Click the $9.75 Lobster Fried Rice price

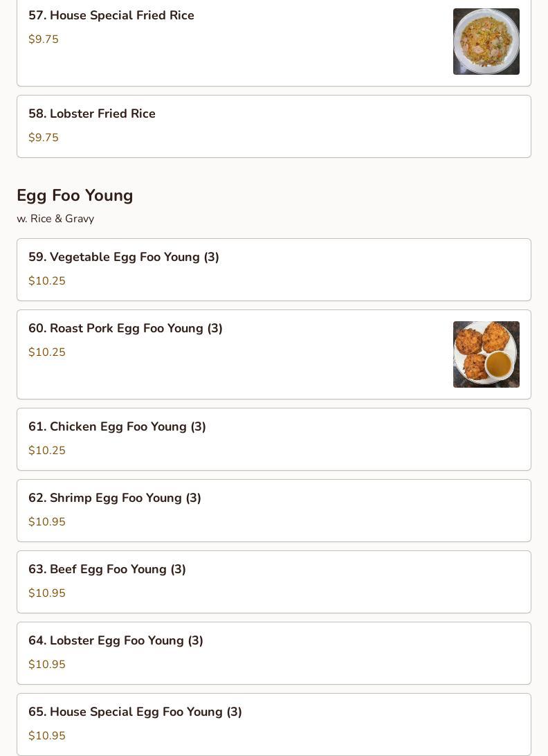[x=44, y=138]
